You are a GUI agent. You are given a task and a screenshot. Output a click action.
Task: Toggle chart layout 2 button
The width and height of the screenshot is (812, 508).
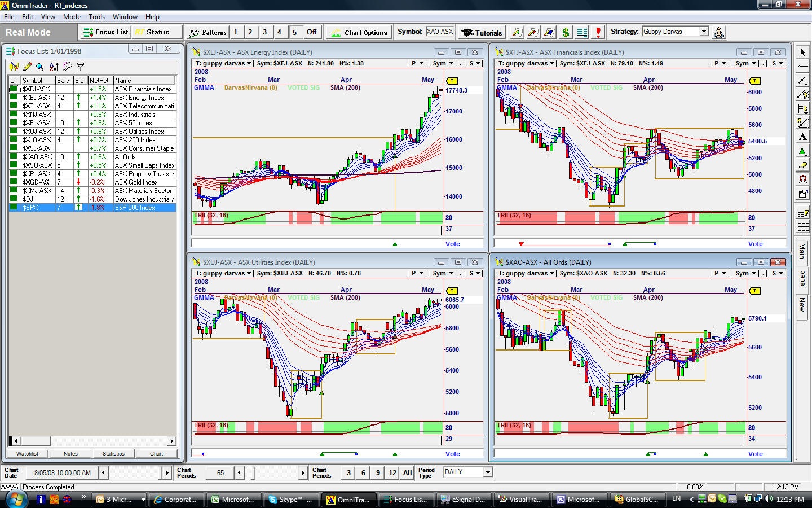(x=250, y=32)
